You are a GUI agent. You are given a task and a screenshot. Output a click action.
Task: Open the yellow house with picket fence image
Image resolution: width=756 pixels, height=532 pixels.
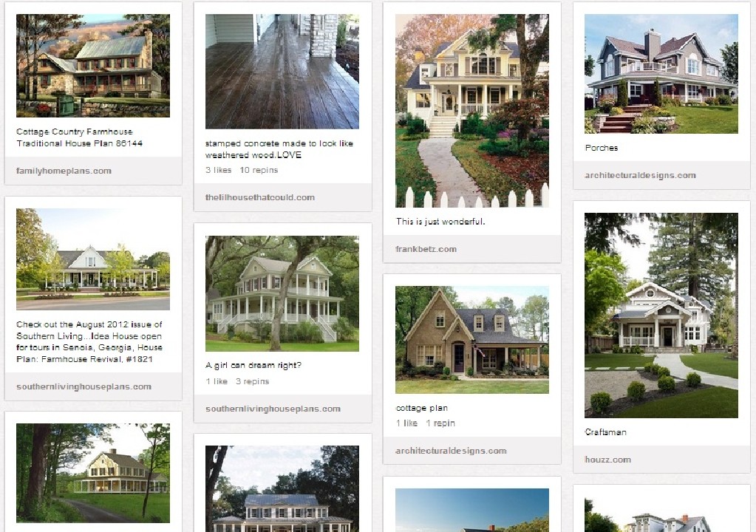(472, 111)
